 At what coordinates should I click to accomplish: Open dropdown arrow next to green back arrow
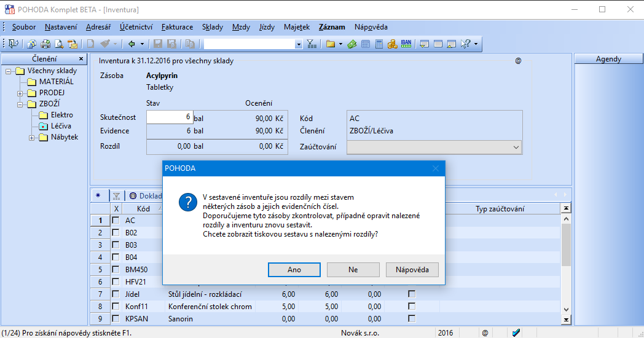142,44
